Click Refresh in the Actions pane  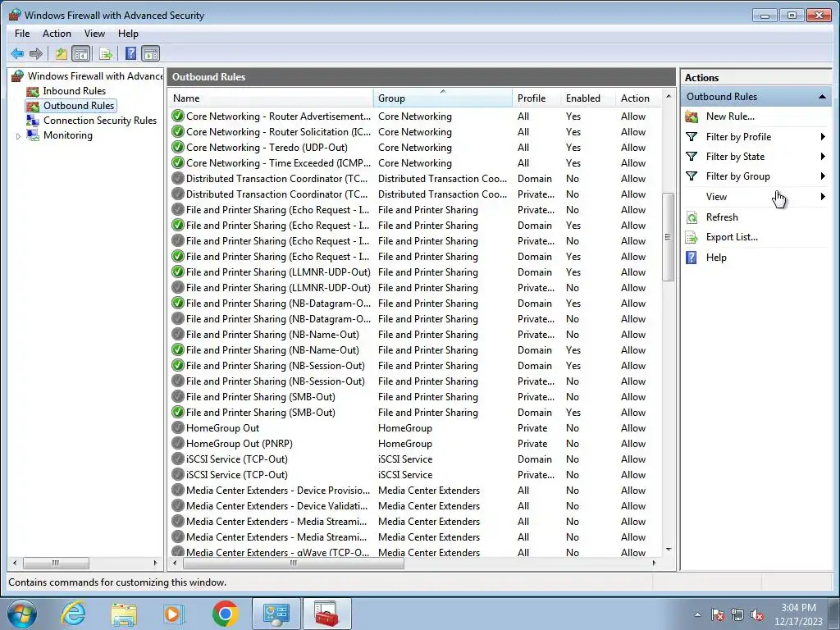[722, 217]
